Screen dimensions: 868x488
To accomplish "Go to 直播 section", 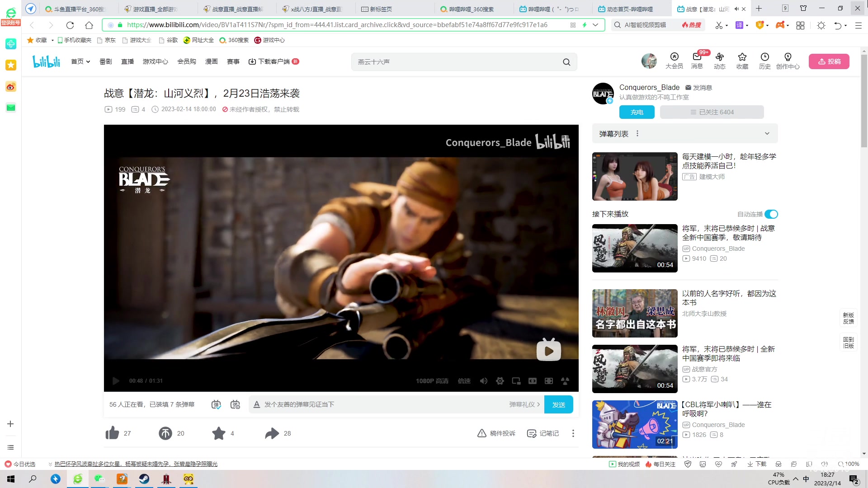I will pos(127,61).
